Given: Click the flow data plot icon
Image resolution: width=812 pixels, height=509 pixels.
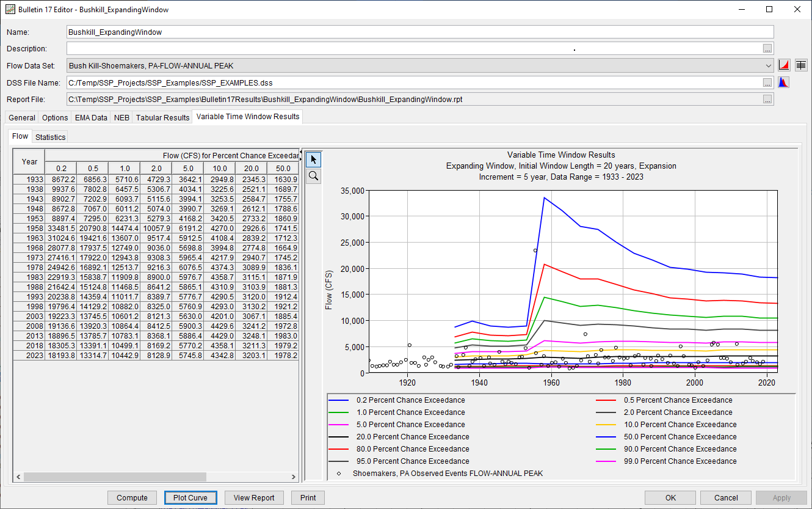Looking at the screenshot, I should pyautogui.click(x=785, y=65).
